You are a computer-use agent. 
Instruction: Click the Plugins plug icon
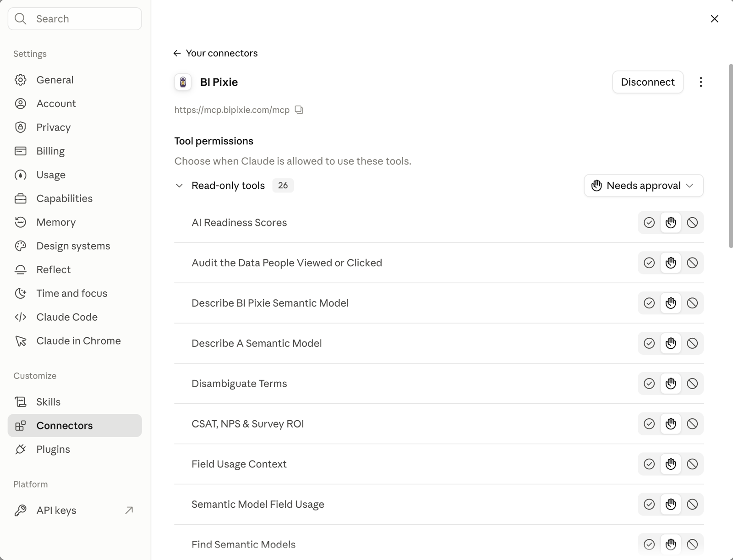tap(21, 450)
